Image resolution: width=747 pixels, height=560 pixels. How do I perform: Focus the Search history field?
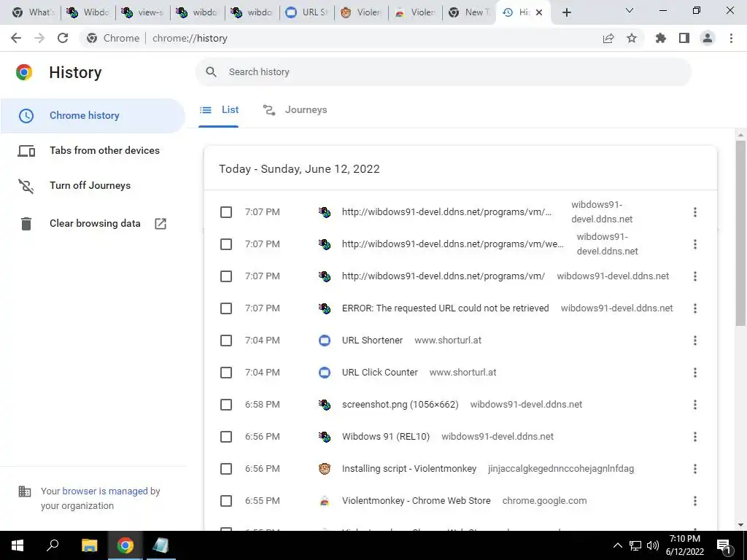[443, 72]
